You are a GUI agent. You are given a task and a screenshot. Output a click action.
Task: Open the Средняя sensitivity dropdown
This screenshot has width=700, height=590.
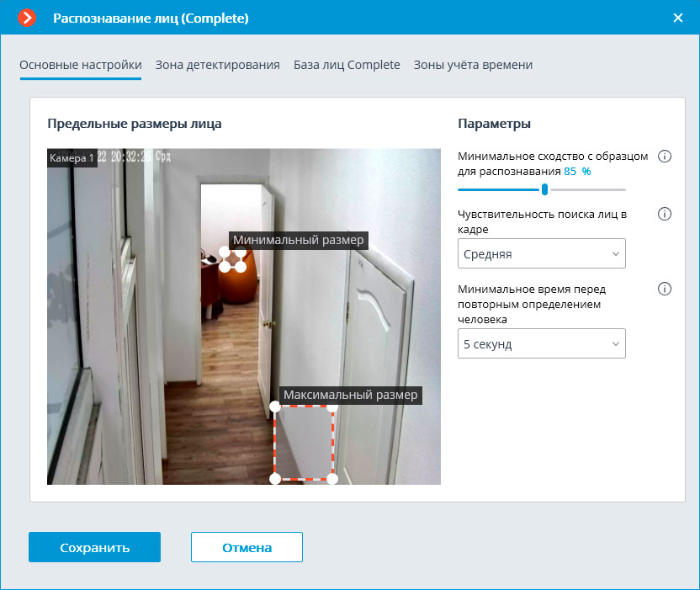[x=541, y=253]
